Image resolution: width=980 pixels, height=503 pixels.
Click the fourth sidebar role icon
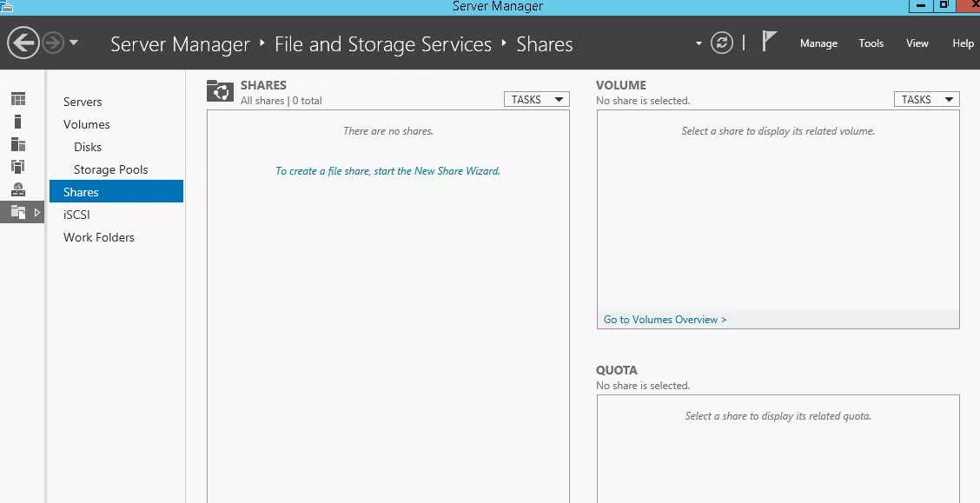[18, 167]
